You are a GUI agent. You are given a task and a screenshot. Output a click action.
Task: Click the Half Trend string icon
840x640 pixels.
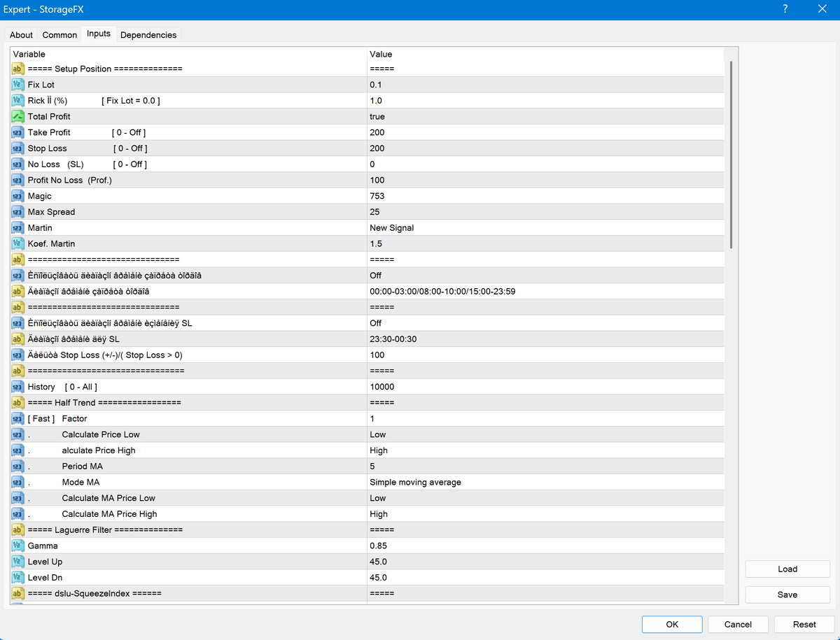[18, 403]
